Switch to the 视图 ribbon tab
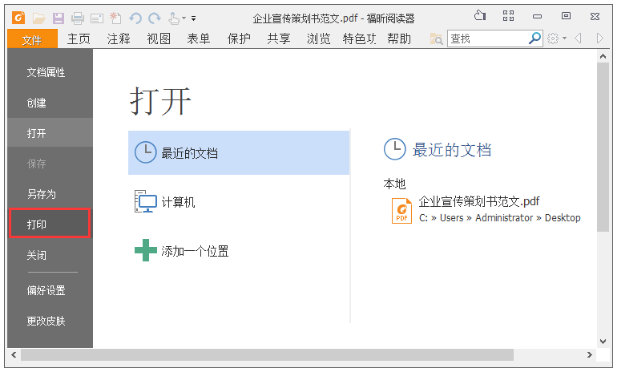This screenshot has height=374, width=618. 159,39
